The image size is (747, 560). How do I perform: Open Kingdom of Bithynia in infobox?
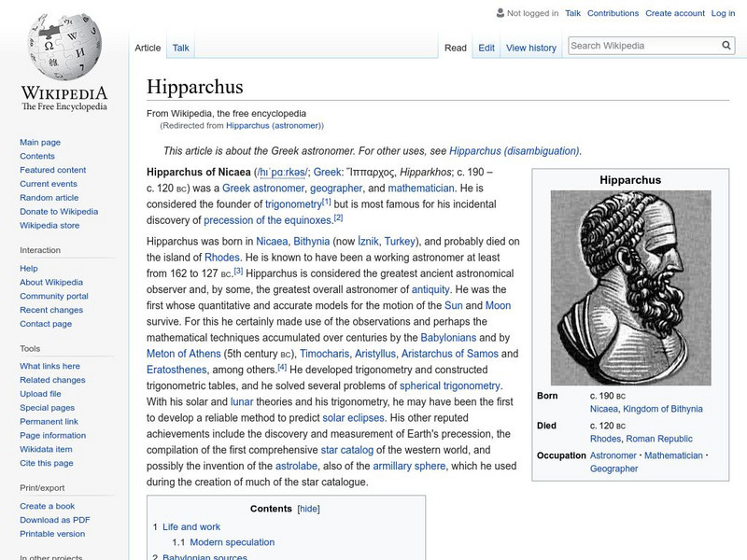coord(663,409)
